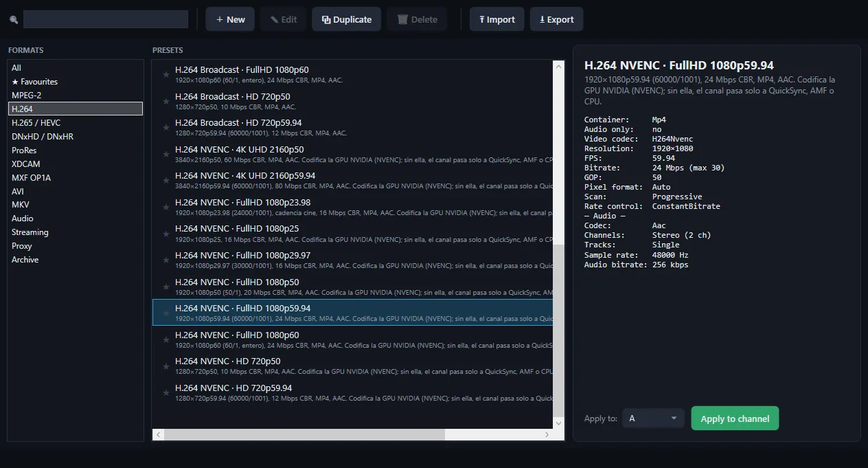Click the New preset button
This screenshot has height=468, width=868.
(x=230, y=19)
